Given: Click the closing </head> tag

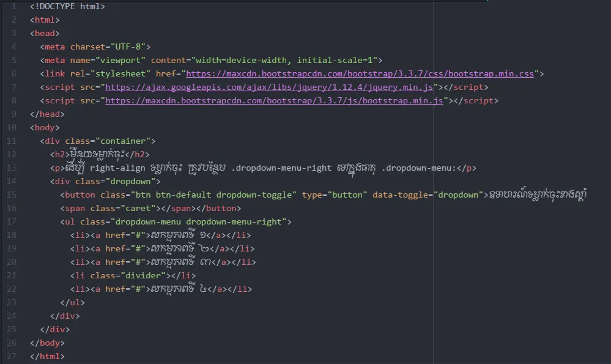Looking at the screenshot, I should click(x=47, y=114).
